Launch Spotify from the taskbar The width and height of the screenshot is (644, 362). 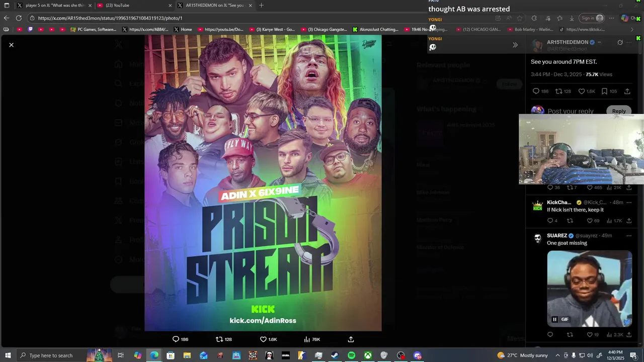click(x=351, y=355)
